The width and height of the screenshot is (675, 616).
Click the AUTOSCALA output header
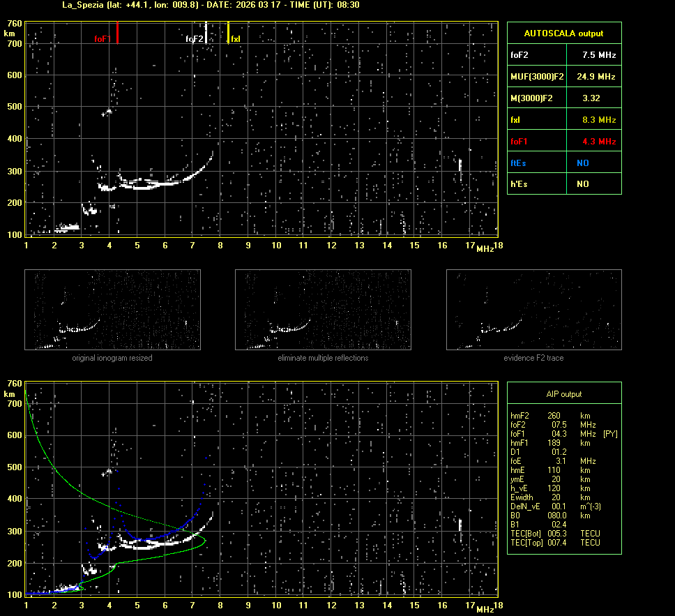[x=563, y=33]
